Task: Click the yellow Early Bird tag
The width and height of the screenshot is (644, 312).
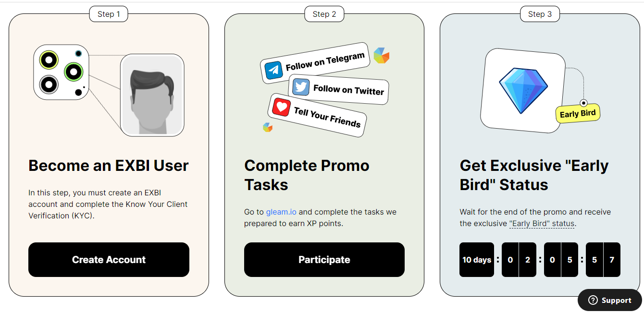Action: click(x=578, y=114)
